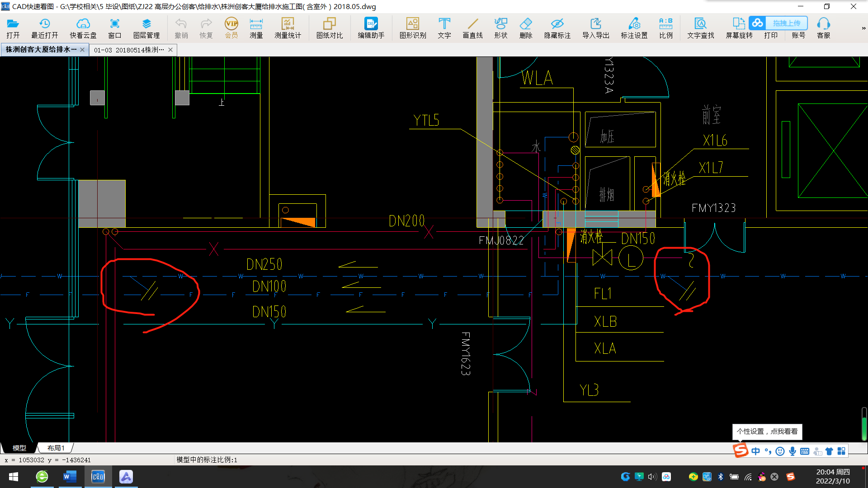Screen dimensions: 868x488
Task: Select the 测量 measure tool
Action: [256, 28]
